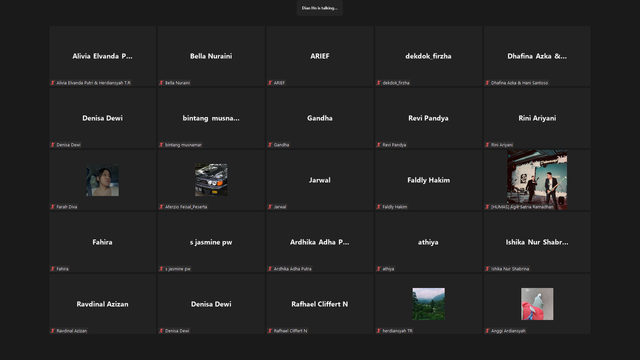Click the small 'Ravdinal Azizan' name label

pyautogui.click(x=72, y=331)
